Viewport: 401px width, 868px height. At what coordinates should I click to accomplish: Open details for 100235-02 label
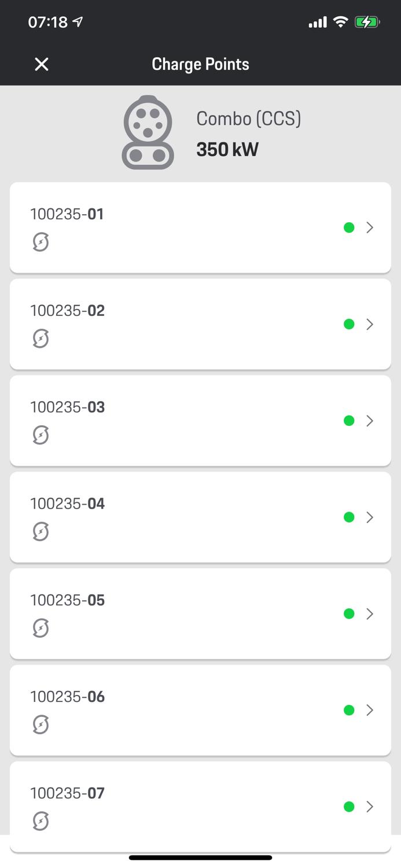(x=68, y=311)
